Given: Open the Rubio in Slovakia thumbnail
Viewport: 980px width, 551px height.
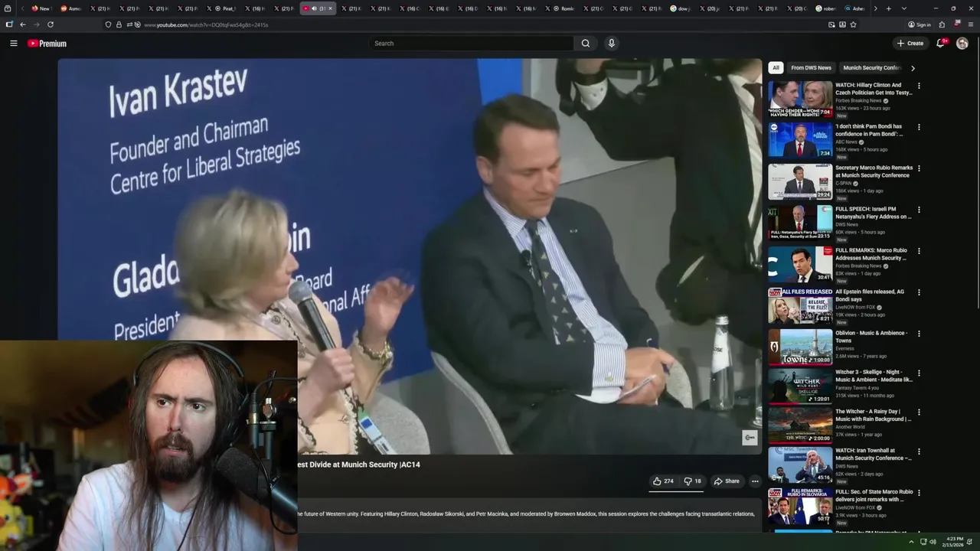Looking at the screenshot, I should (800, 506).
